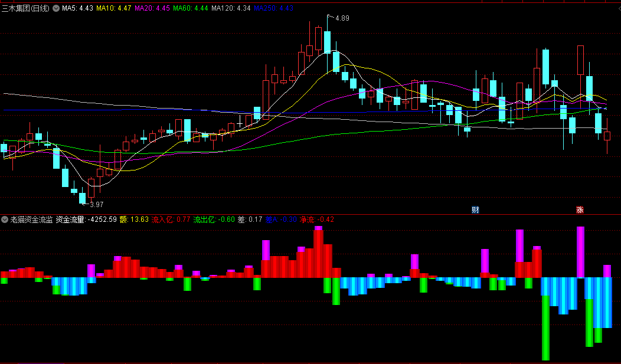Select the 流入亿: 0.77 value

click(x=171, y=219)
